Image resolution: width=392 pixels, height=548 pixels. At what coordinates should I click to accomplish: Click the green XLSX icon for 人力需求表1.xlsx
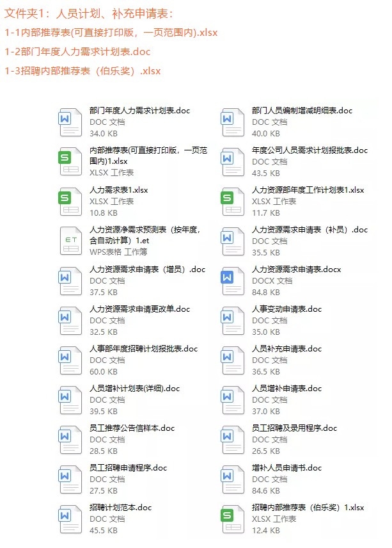(70, 201)
